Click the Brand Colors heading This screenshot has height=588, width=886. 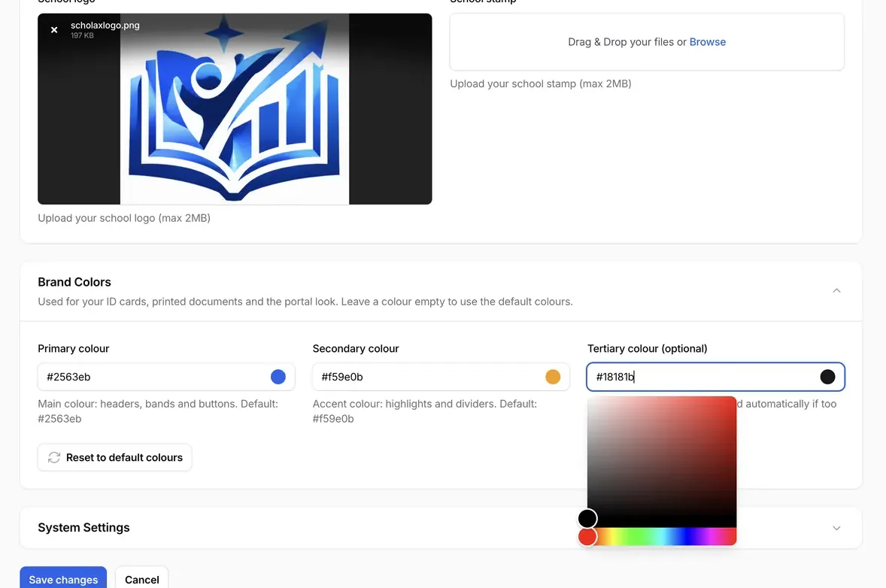pos(74,282)
